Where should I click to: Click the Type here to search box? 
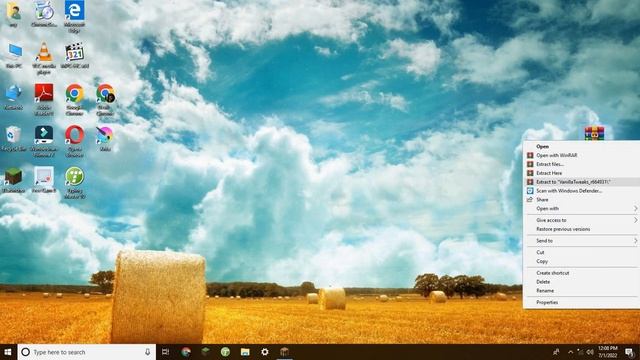pyautogui.click(x=87, y=352)
